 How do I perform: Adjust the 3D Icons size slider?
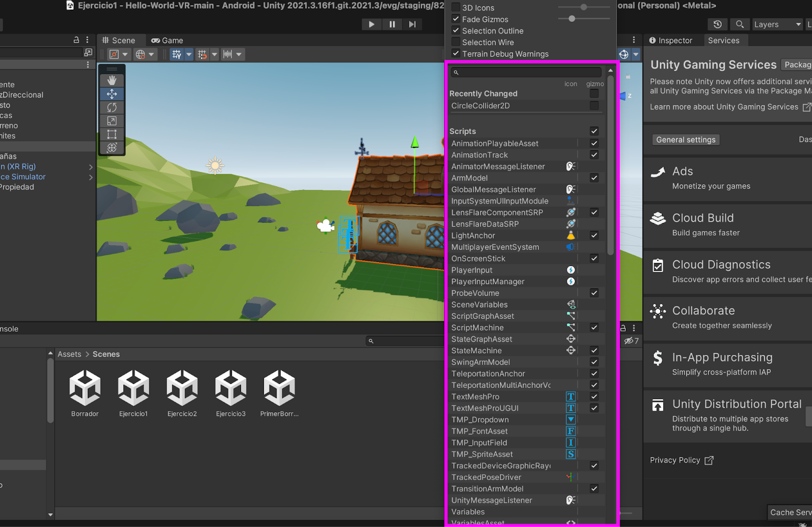point(584,7)
